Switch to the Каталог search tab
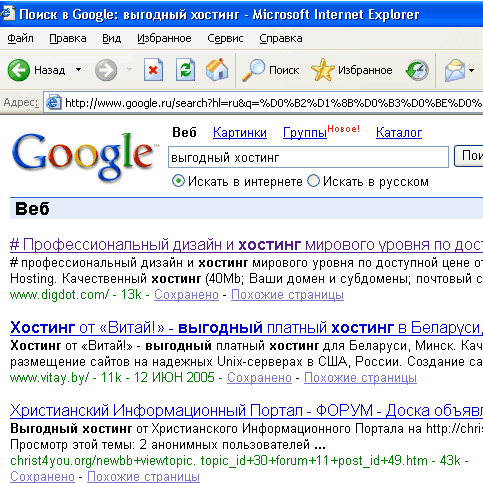Image resolution: width=483 pixels, height=483 pixels. [399, 133]
